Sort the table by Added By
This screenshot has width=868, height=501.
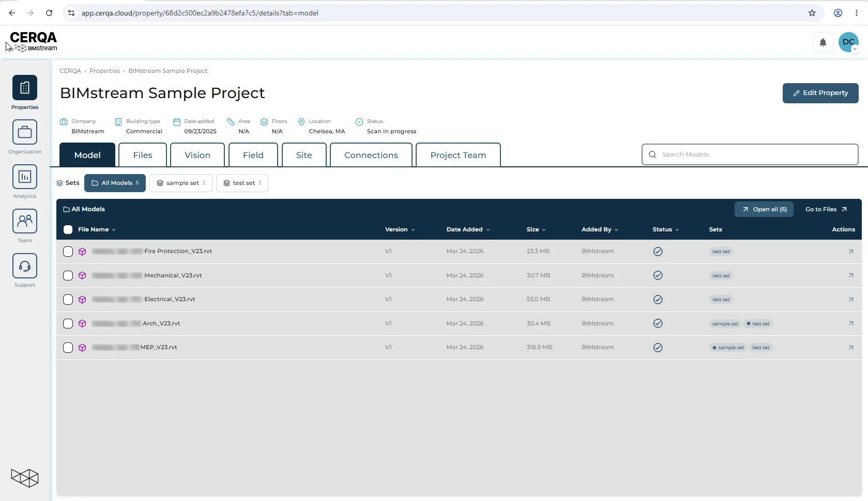600,229
